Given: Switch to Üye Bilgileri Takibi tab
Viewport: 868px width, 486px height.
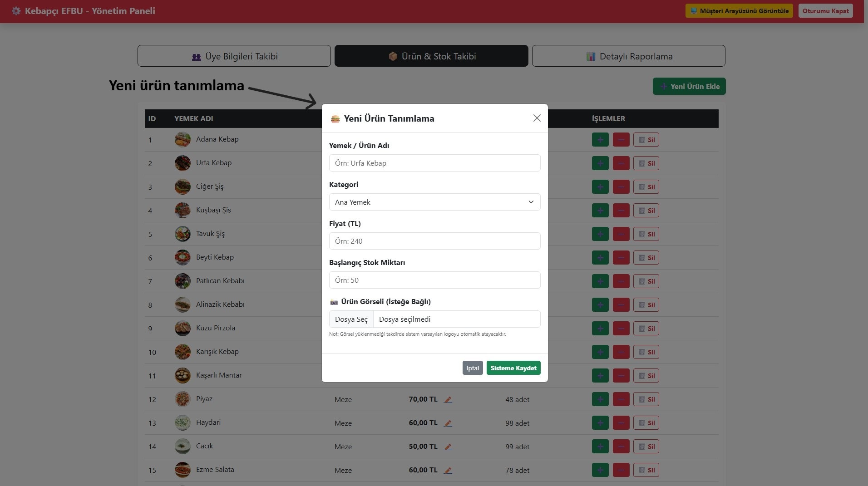Looking at the screenshot, I should click(x=234, y=56).
